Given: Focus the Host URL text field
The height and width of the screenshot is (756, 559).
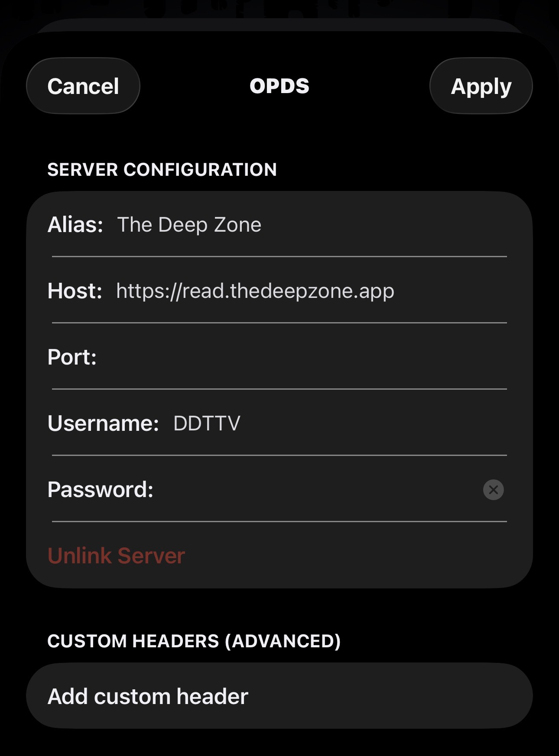Looking at the screenshot, I should [x=255, y=291].
